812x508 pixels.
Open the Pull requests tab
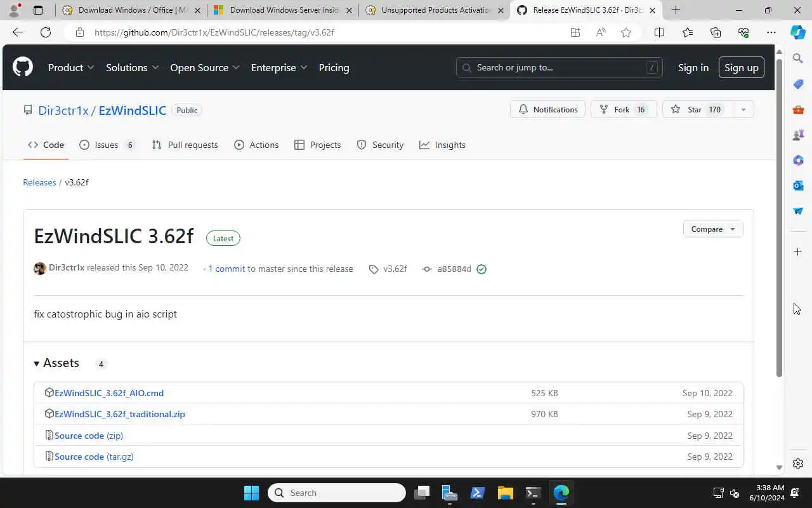(x=185, y=145)
